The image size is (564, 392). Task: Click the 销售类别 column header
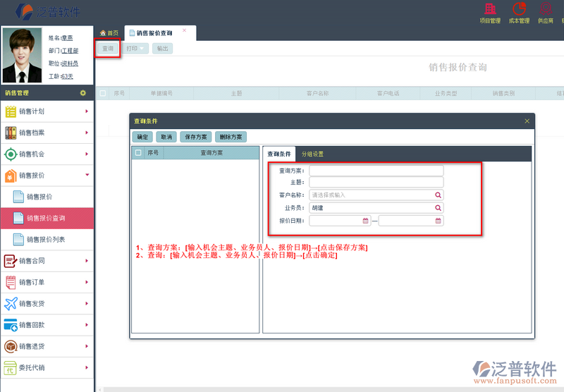(x=503, y=94)
